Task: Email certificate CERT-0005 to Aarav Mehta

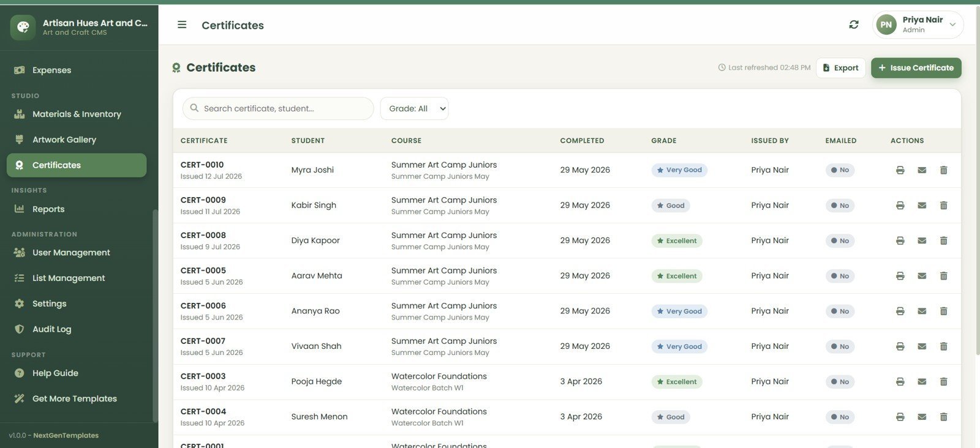Action: 922,276
